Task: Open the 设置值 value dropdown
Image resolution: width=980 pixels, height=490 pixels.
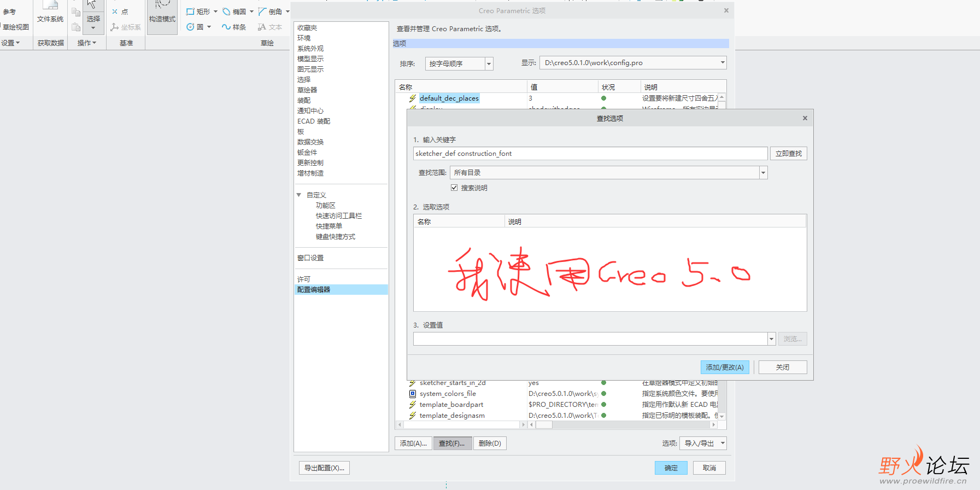Action: (x=771, y=339)
